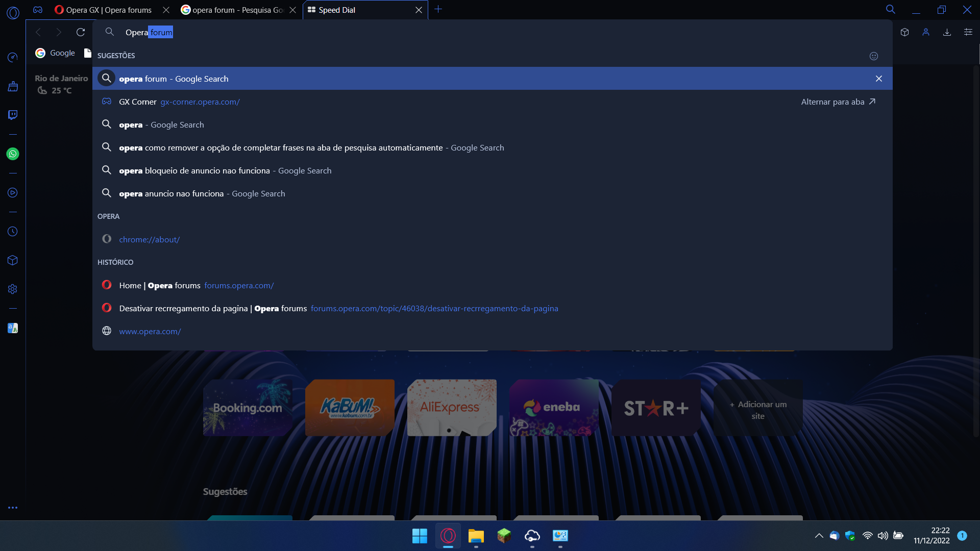Viewport: 980px width, 551px height.
Task: Go forward to next page
Action: 59,32
